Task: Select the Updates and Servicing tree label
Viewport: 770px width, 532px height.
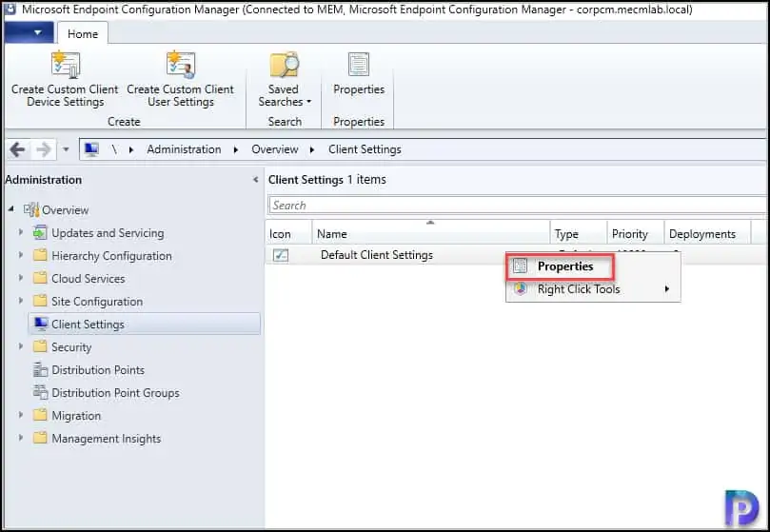Action: [108, 233]
